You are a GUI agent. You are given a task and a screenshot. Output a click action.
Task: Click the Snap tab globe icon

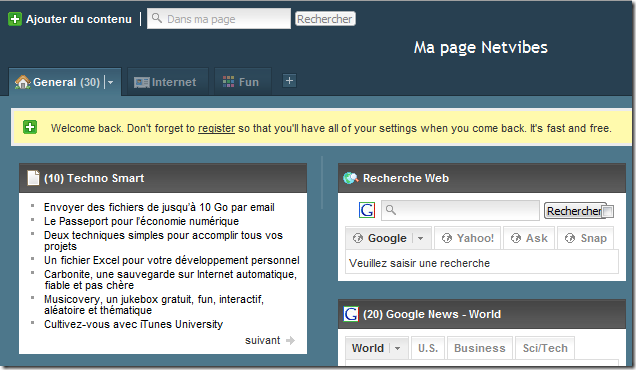(570, 238)
